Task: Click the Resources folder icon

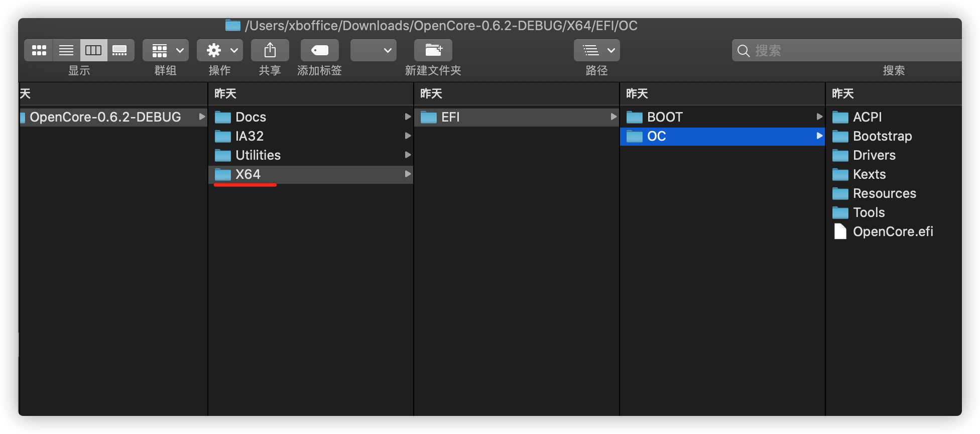Action: point(840,194)
